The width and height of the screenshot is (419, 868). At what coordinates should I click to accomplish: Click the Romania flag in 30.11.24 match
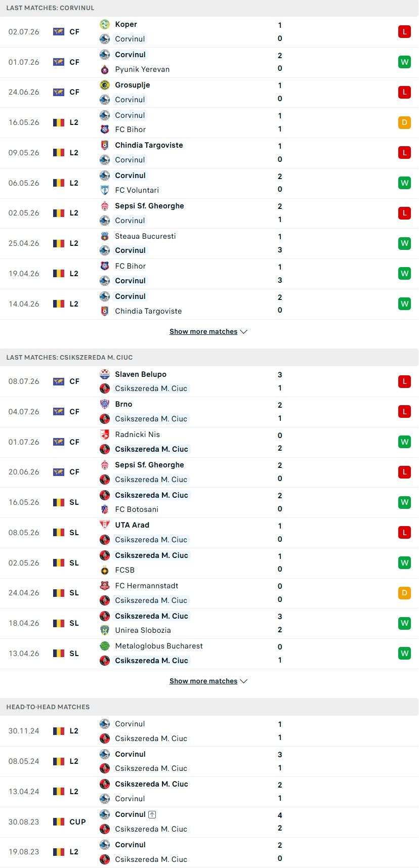59,731
